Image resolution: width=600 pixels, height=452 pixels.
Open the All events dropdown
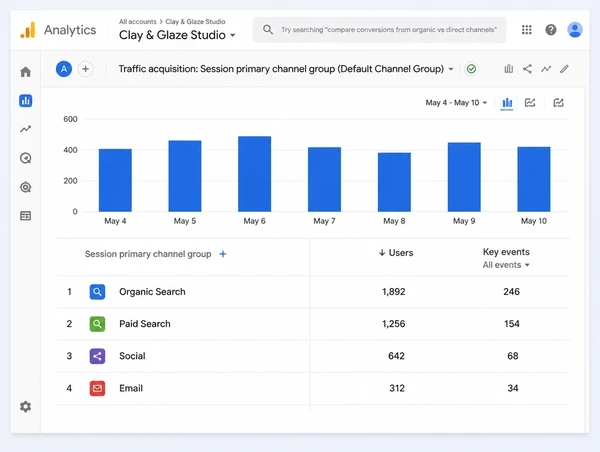[506, 265]
